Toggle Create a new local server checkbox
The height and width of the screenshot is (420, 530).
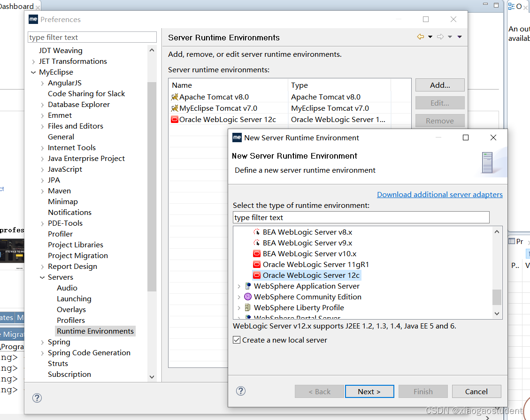(x=237, y=340)
